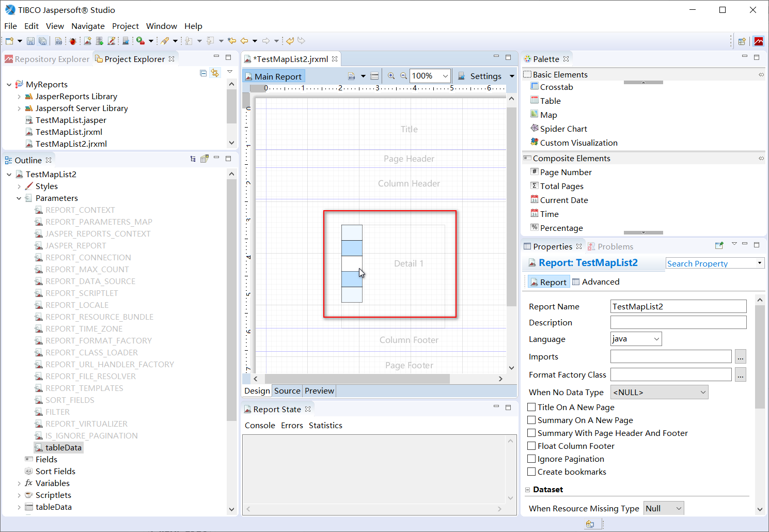
Task: Click the Statistics link in Report State
Action: pos(325,425)
